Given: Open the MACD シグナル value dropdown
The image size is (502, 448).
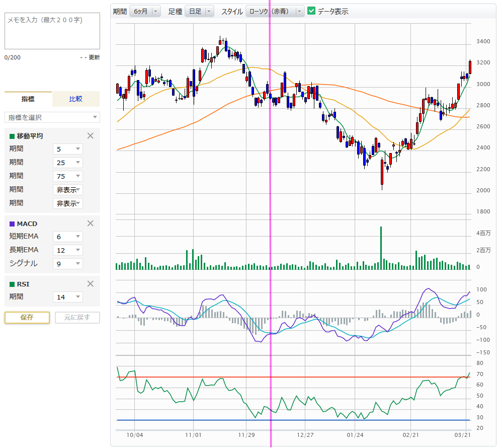Looking at the screenshot, I should pos(68,263).
